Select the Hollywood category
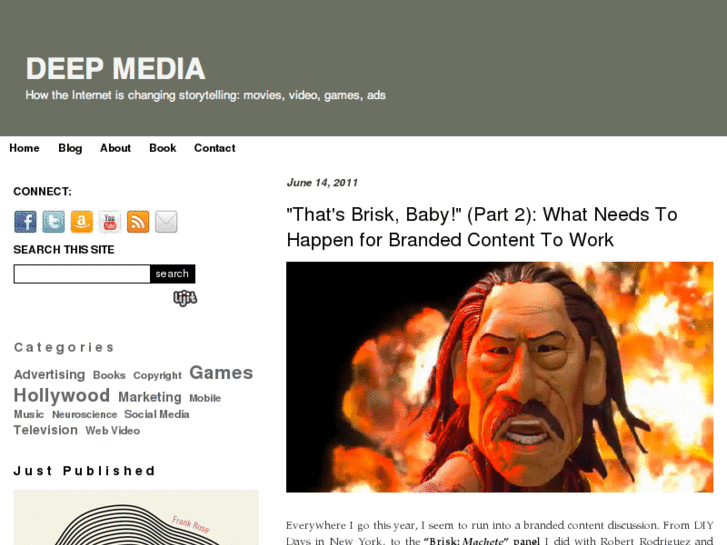This screenshot has width=727, height=545. pyautogui.click(x=62, y=396)
